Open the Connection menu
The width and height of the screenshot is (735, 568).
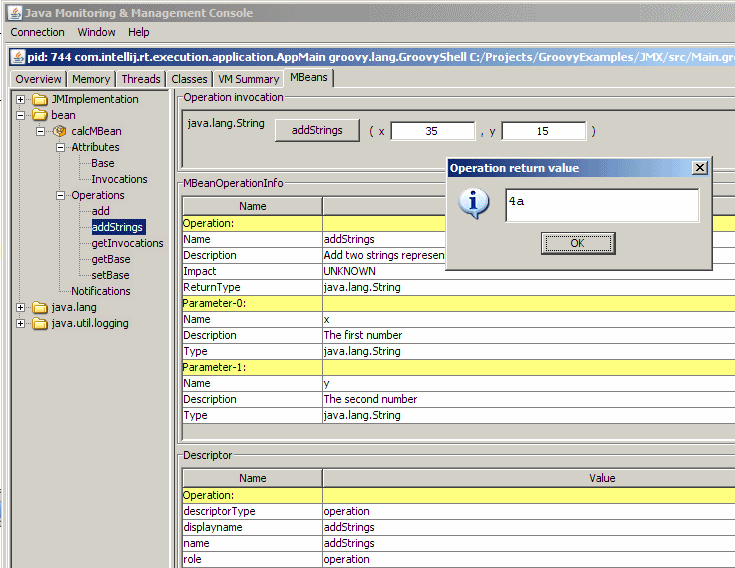click(x=37, y=32)
